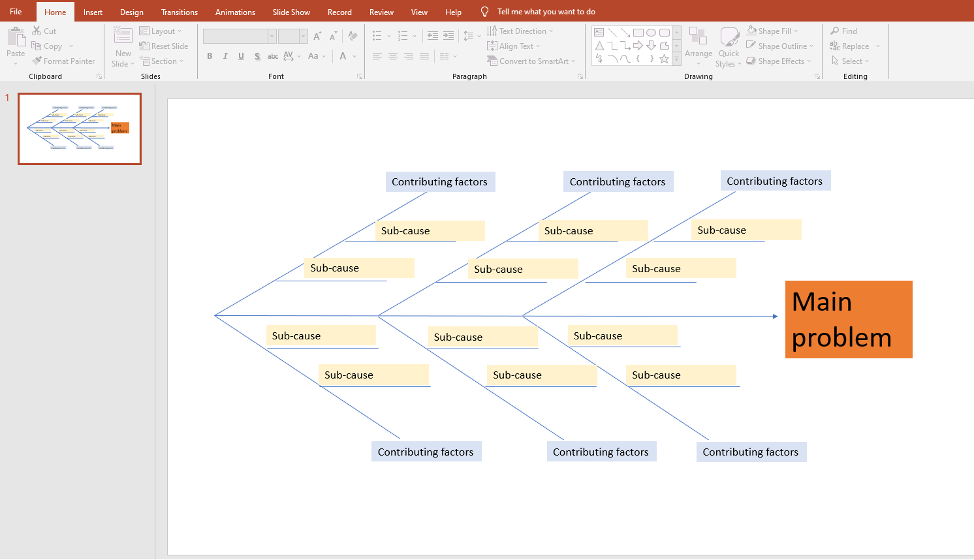Click the Quick Styles button
This screenshot has width=974, height=560.
click(729, 46)
